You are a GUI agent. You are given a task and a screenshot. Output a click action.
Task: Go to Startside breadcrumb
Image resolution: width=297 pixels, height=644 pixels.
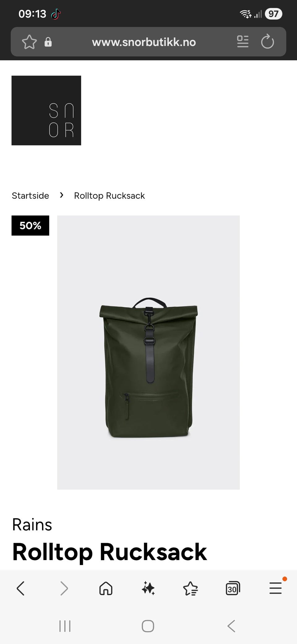30,196
